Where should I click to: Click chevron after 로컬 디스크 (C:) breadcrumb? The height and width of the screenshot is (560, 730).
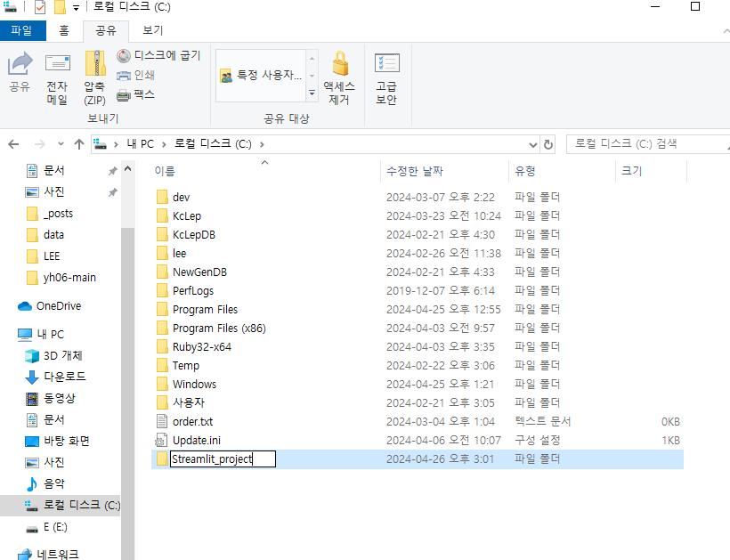(262, 145)
